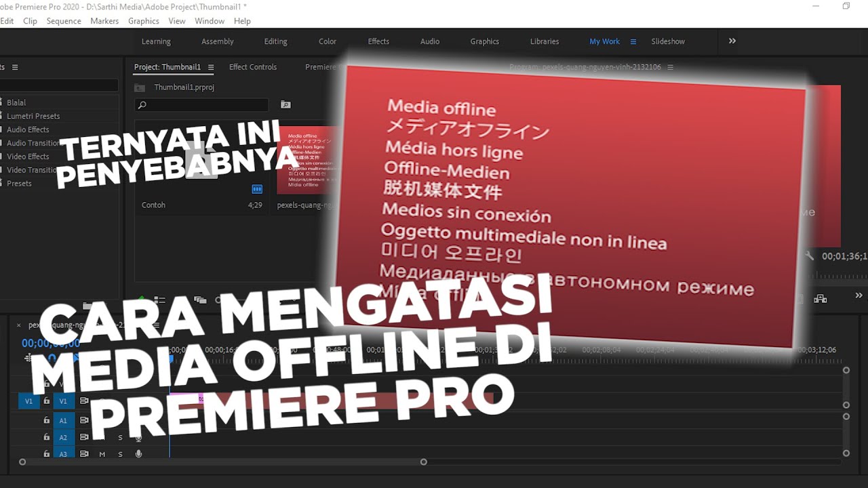Click the A3 voice-over record microphone icon
Image resolution: width=868 pixels, height=488 pixels.
point(138,453)
